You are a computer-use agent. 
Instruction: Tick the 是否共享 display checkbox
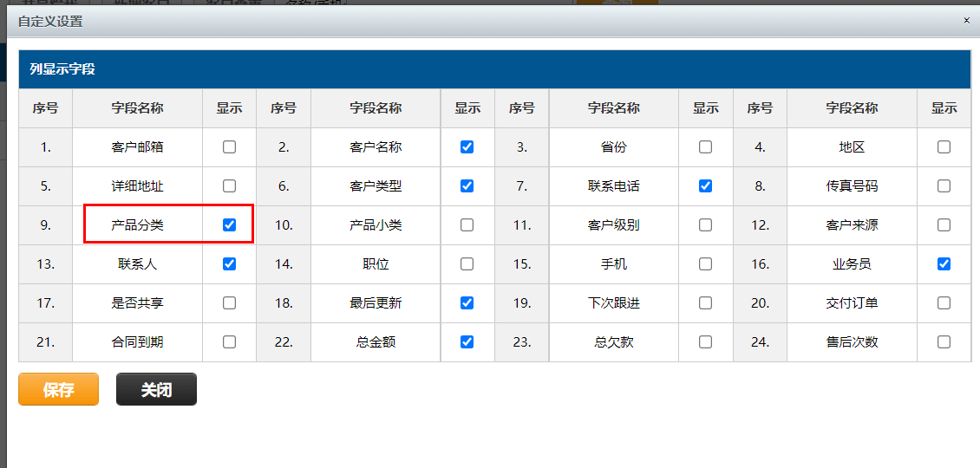tap(229, 303)
